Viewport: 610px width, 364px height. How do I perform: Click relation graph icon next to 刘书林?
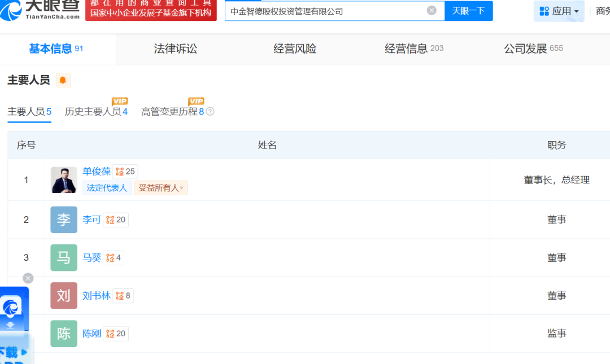click(x=120, y=296)
